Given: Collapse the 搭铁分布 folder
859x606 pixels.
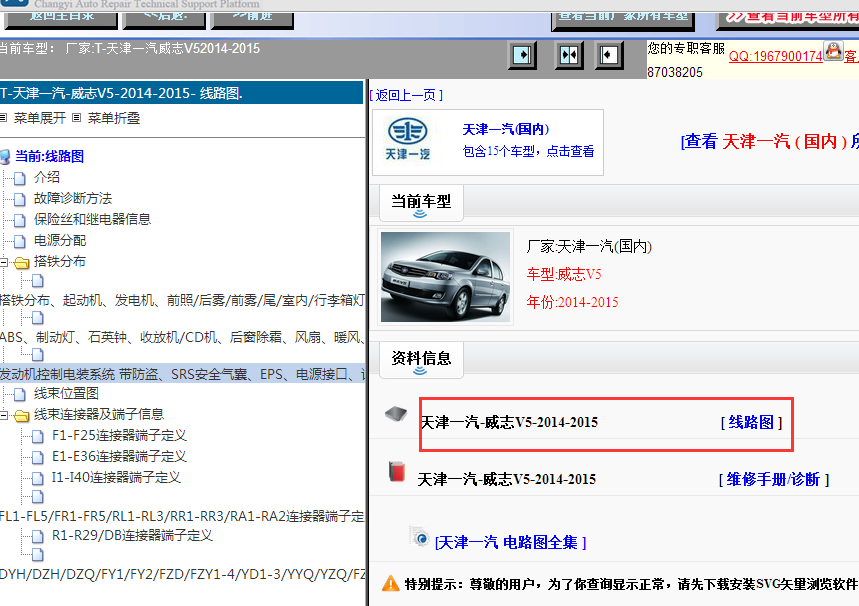Looking at the screenshot, I should [4, 262].
